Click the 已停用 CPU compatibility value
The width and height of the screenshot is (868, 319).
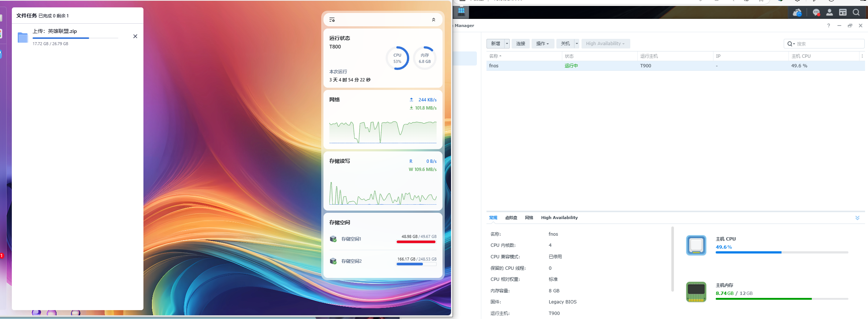[x=555, y=257]
